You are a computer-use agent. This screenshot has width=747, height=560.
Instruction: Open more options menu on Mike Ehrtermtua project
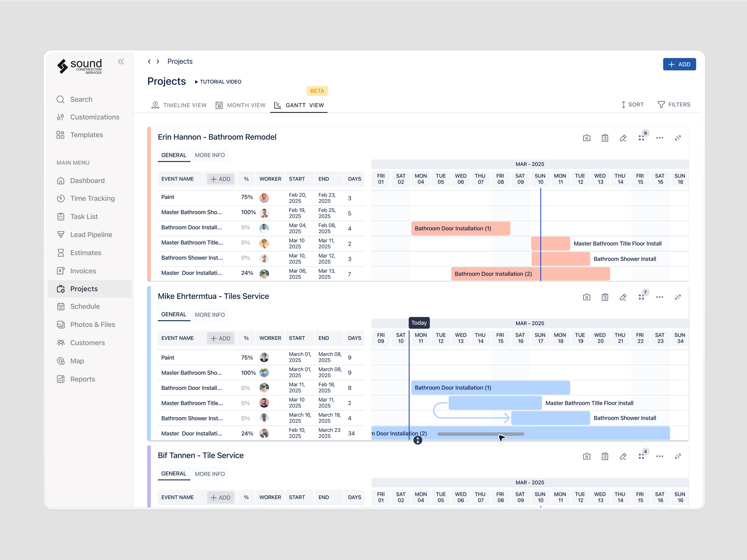click(659, 297)
